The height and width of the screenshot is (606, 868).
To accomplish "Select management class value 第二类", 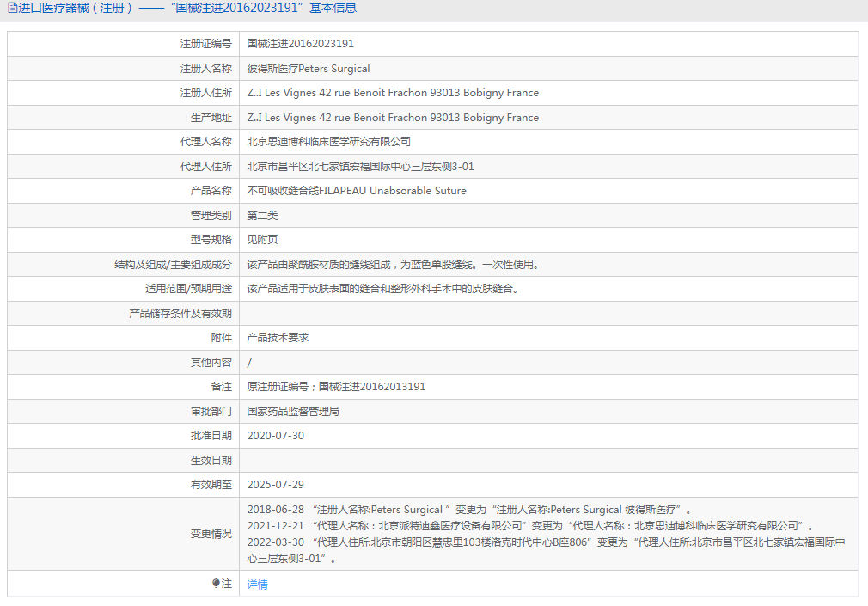I will click(262, 216).
